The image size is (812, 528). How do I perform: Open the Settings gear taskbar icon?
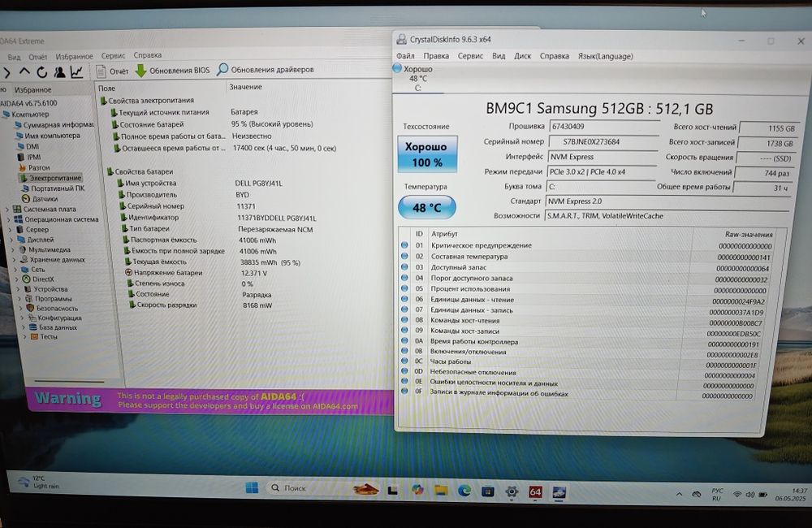pyautogui.click(x=512, y=491)
